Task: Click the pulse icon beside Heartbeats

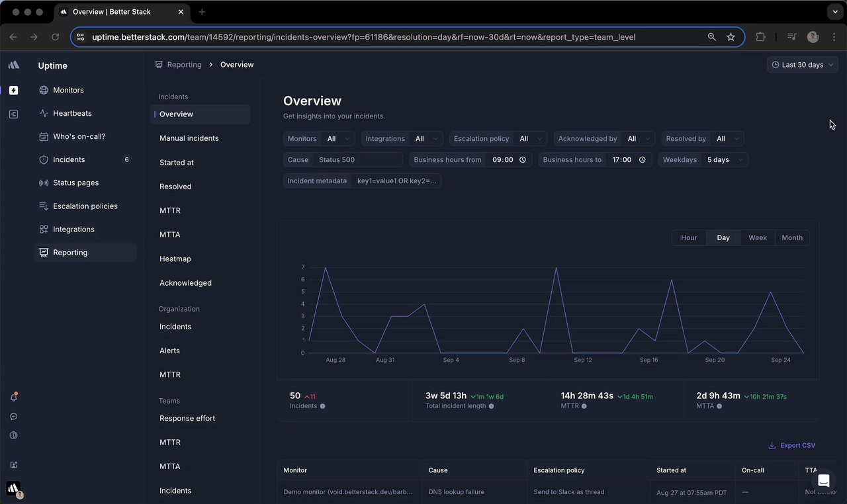Action: click(44, 113)
